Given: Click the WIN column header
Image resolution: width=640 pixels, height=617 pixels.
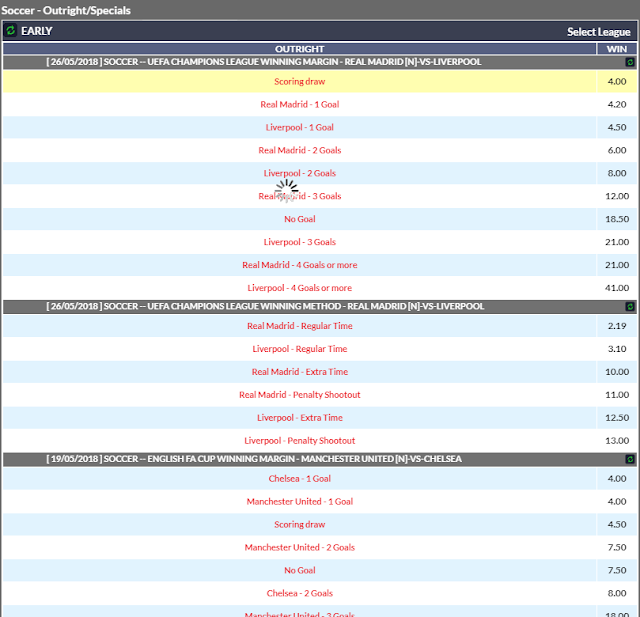Looking at the screenshot, I should (617, 49).
